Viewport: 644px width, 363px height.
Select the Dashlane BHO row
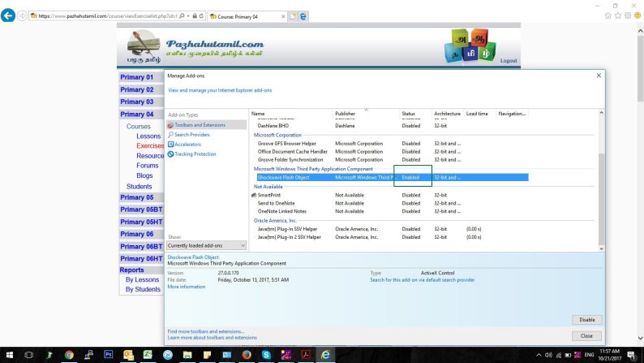393,126
